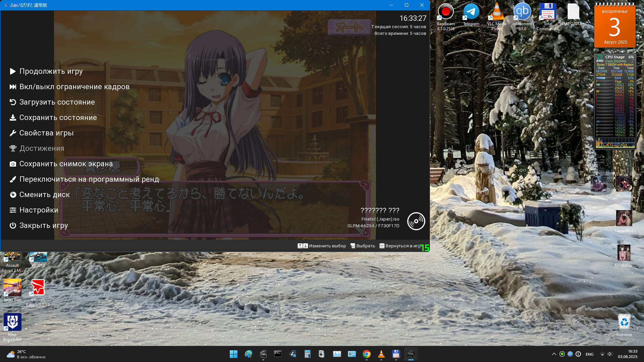Viewport: 644px width, 362px height.
Task: Click the fast-forward icon for frame limiter
Action: tap(13, 87)
